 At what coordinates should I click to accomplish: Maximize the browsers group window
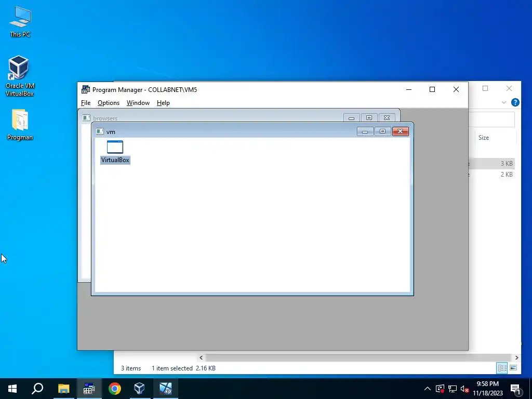click(369, 118)
